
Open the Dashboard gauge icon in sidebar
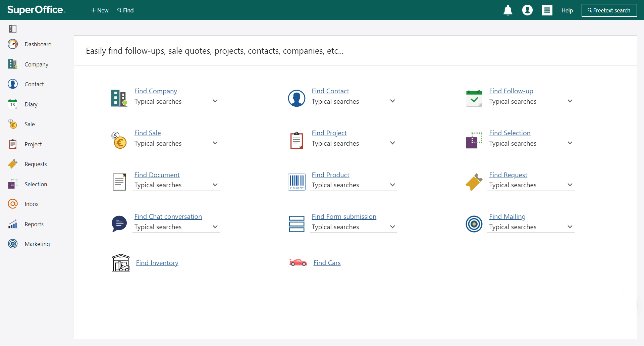point(13,44)
